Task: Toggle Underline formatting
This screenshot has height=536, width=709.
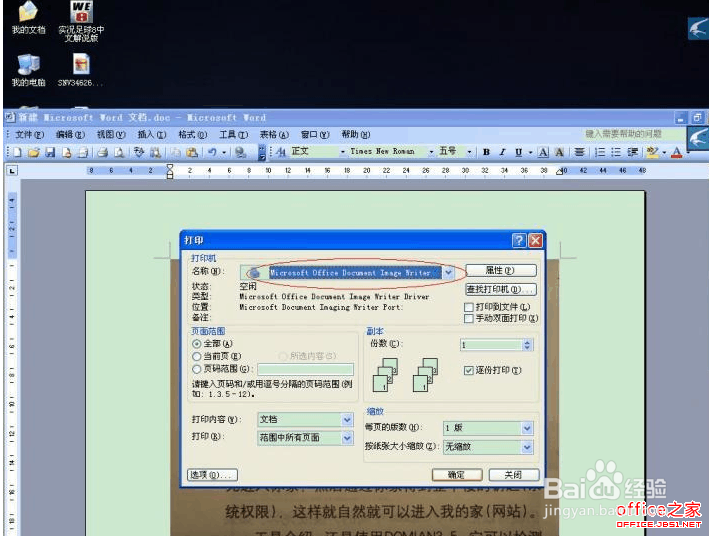Action: [519, 152]
